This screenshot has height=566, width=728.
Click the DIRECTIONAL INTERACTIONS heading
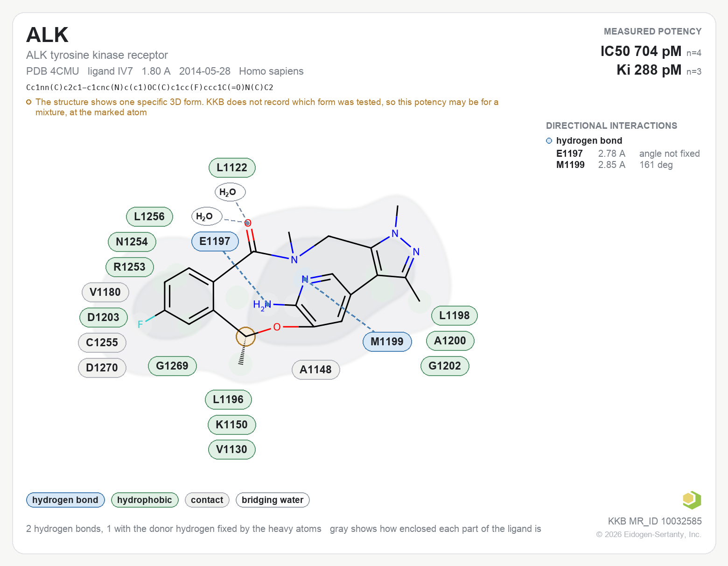pyautogui.click(x=612, y=126)
